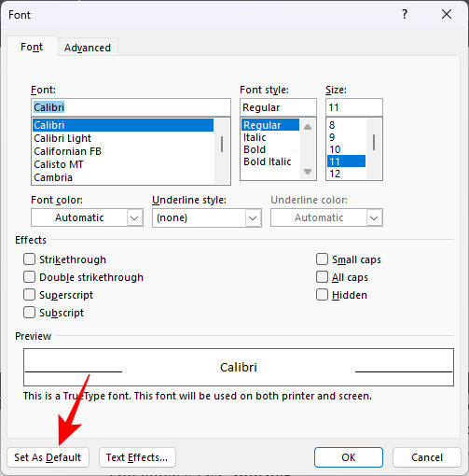
Task: Select size 8 in the list
Action: [347, 125]
